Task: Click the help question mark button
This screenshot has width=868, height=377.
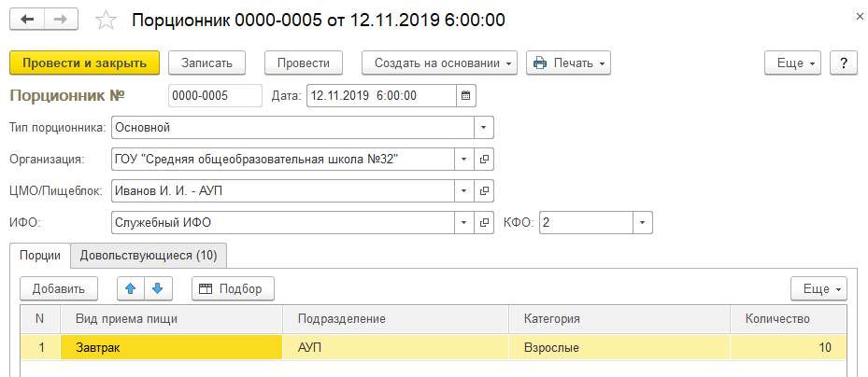Action: pyautogui.click(x=844, y=63)
